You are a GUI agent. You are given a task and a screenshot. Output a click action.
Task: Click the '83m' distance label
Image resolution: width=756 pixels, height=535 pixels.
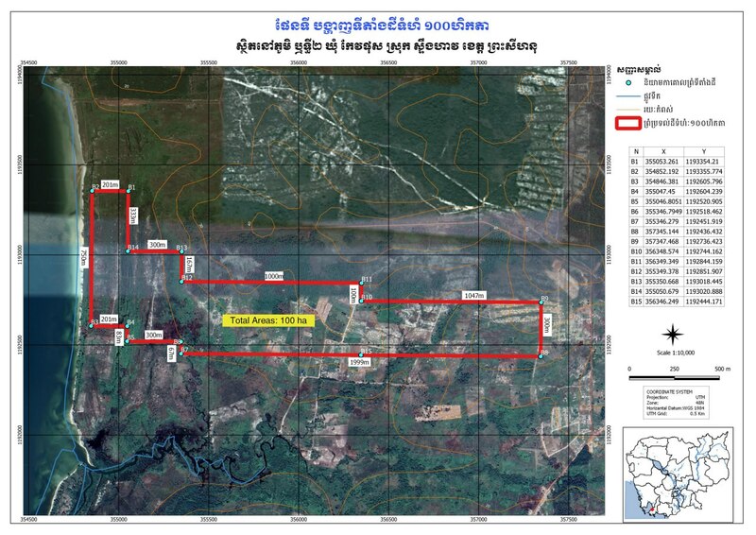click(119, 337)
